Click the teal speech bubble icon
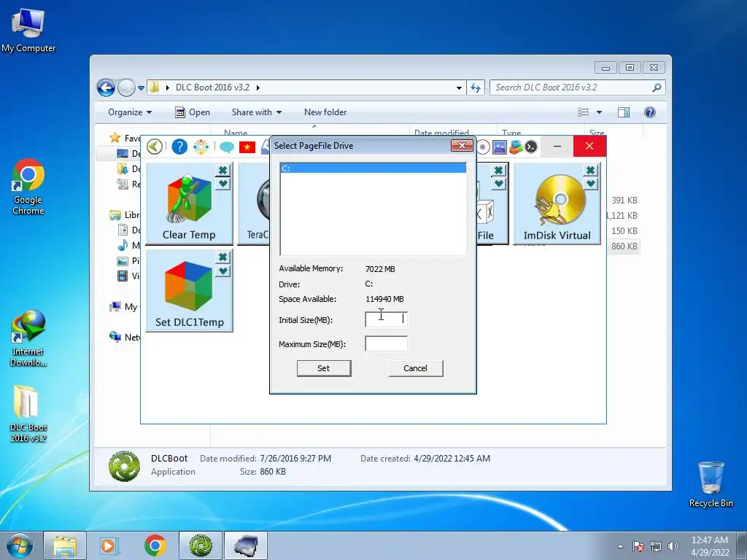Screen dimensions: 747x560 coord(226,147)
